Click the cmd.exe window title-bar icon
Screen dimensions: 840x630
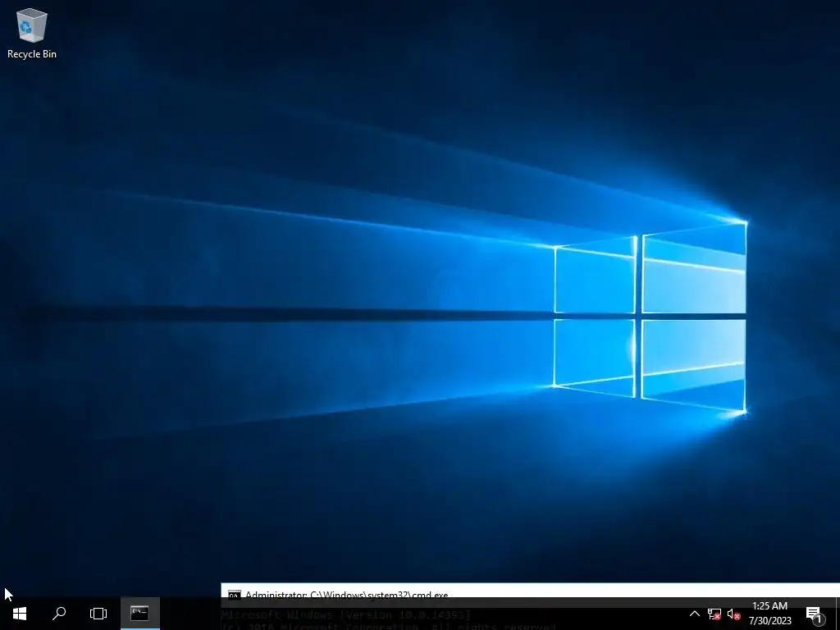click(x=234, y=595)
